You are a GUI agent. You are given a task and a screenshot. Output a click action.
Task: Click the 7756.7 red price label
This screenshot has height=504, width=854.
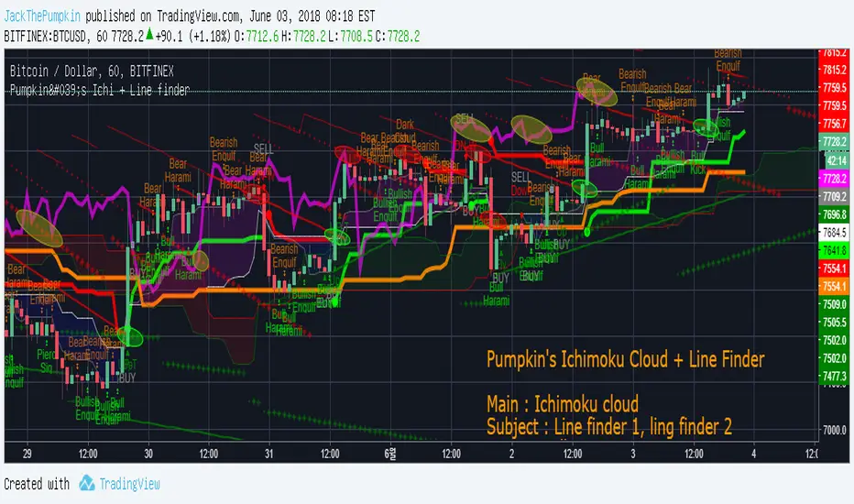(x=834, y=124)
